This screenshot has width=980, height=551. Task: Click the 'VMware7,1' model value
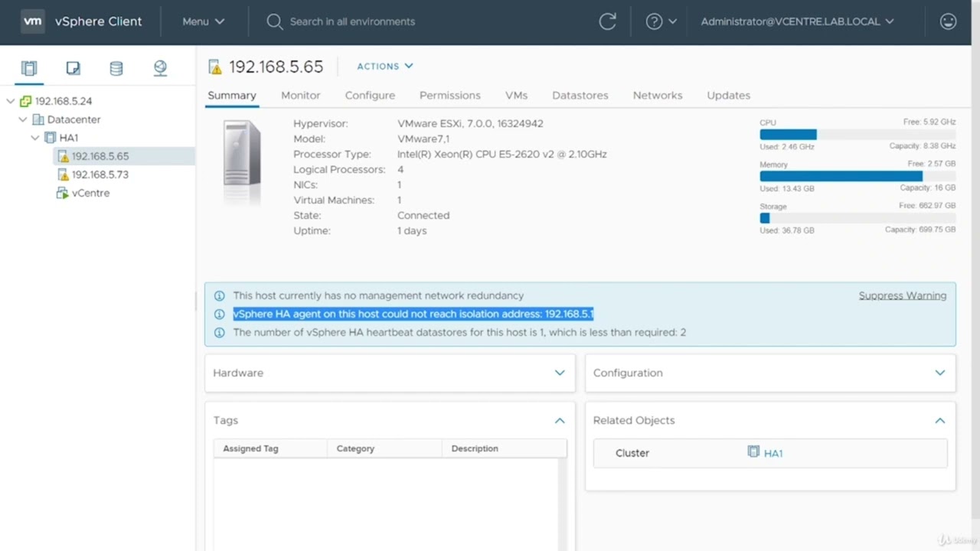tap(423, 139)
